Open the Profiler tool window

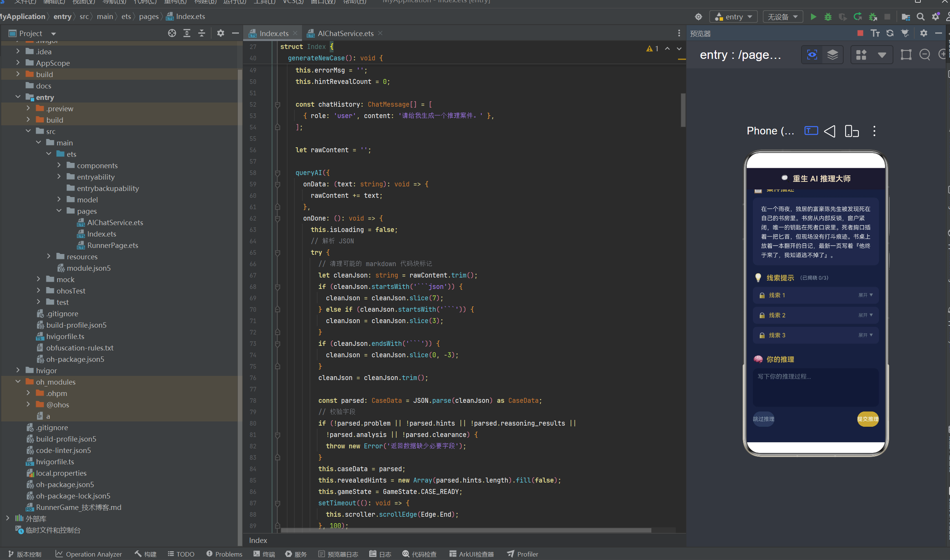tap(523, 554)
